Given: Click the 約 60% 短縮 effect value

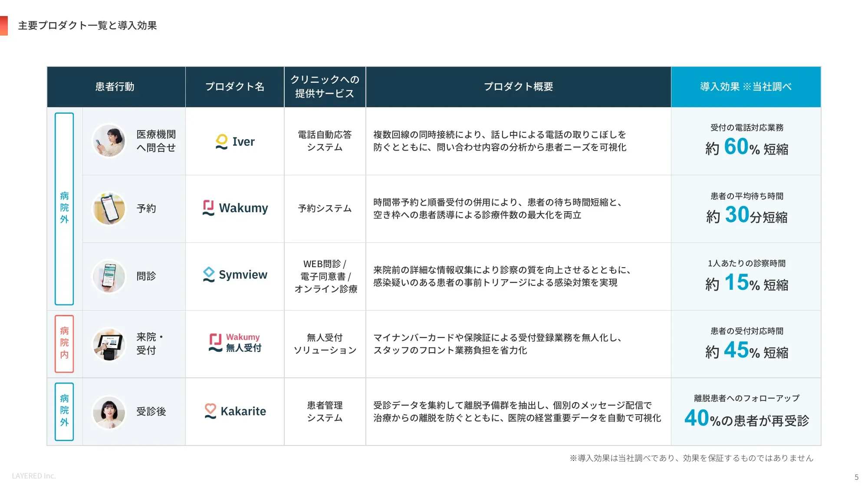Looking at the screenshot, I should (x=746, y=147).
